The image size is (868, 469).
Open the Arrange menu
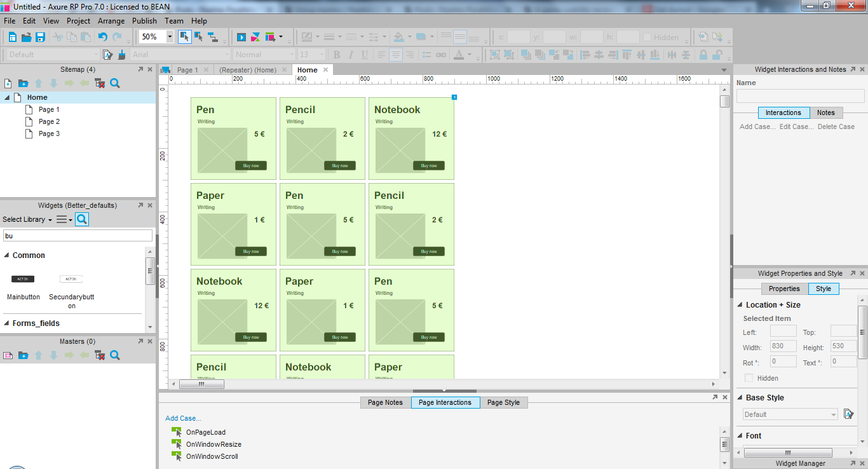pos(111,21)
